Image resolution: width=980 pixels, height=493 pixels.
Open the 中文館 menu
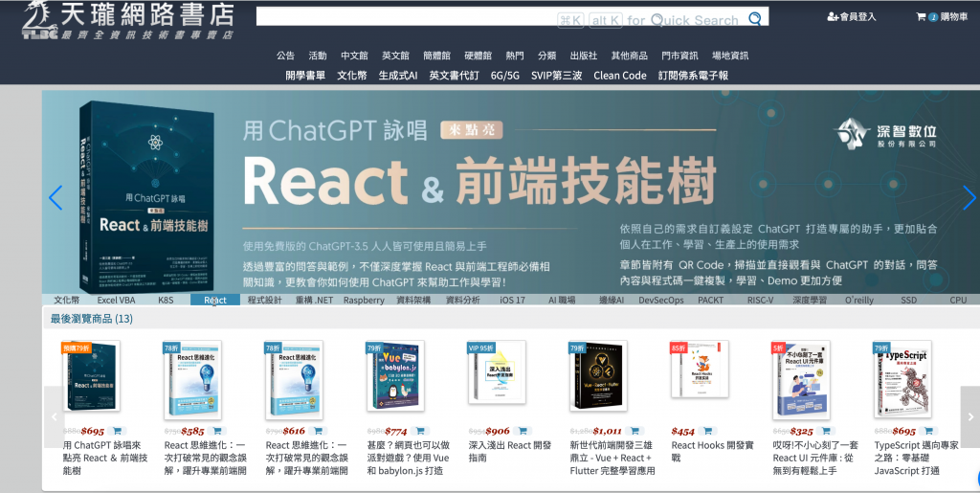tap(354, 56)
